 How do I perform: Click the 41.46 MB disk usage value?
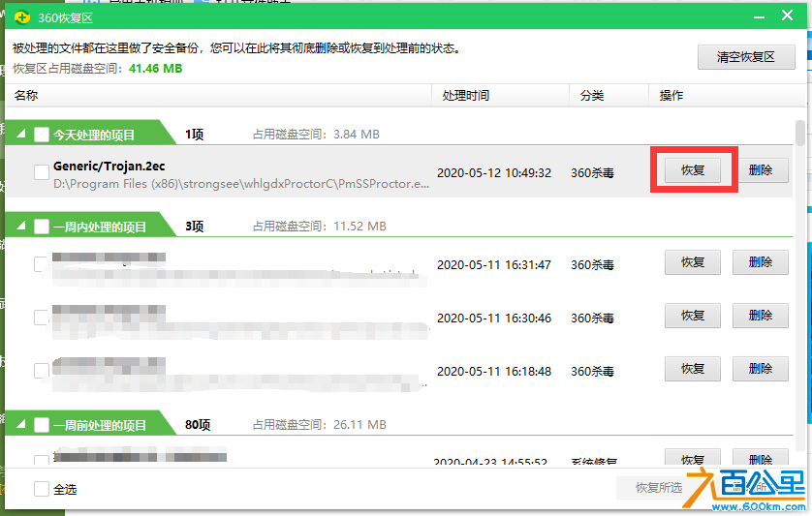coord(156,69)
